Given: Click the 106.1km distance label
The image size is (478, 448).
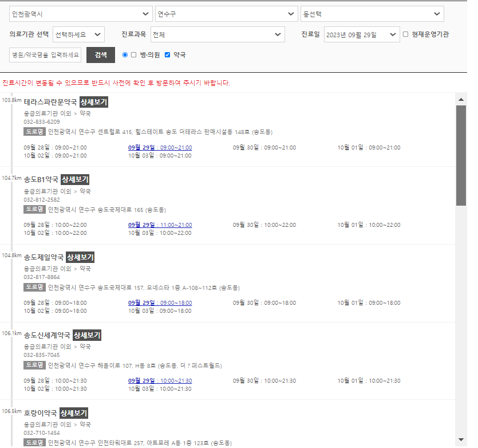Looking at the screenshot, I should click(11, 333).
